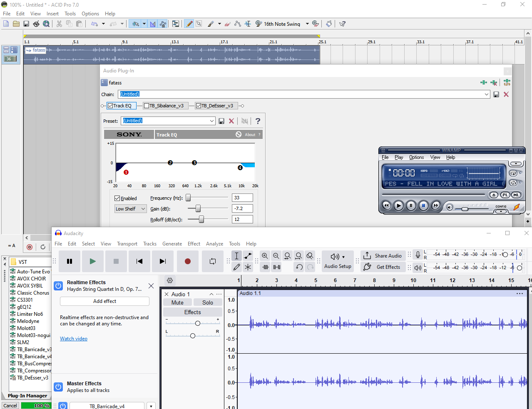Screen dimensions: 532x409
Task: Open Audacity's Analyze menu
Action: pyautogui.click(x=214, y=244)
